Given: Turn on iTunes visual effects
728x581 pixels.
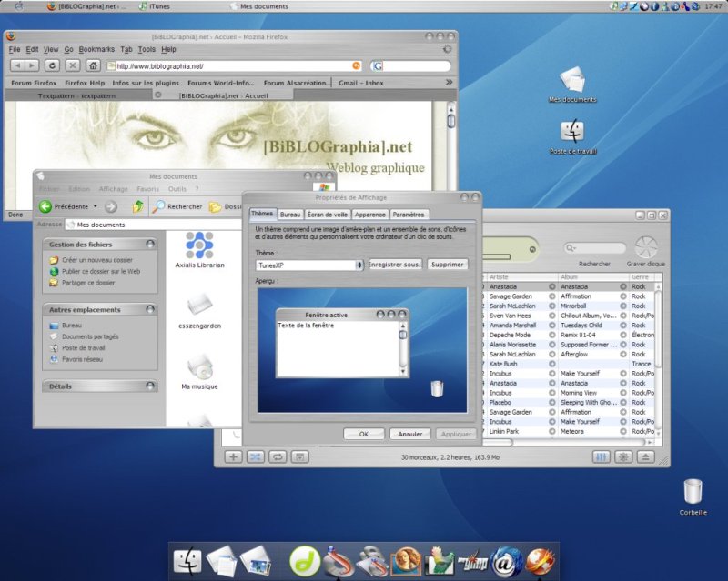Looking at the screenshot, I should tap(623, 457).
